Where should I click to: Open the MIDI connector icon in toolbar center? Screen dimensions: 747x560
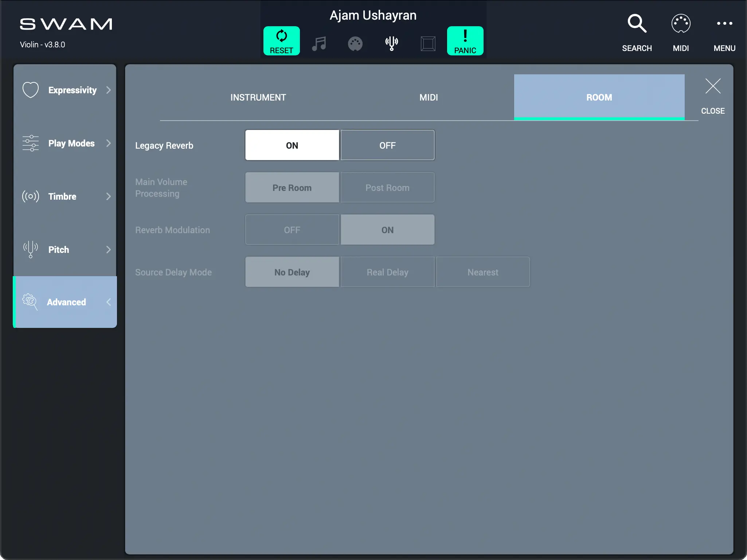click(355, 44)
